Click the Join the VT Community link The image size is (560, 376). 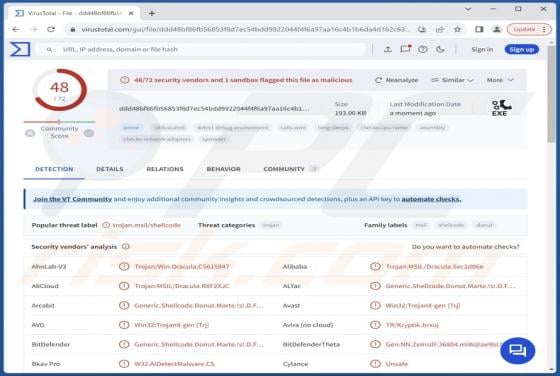[72, 199]
